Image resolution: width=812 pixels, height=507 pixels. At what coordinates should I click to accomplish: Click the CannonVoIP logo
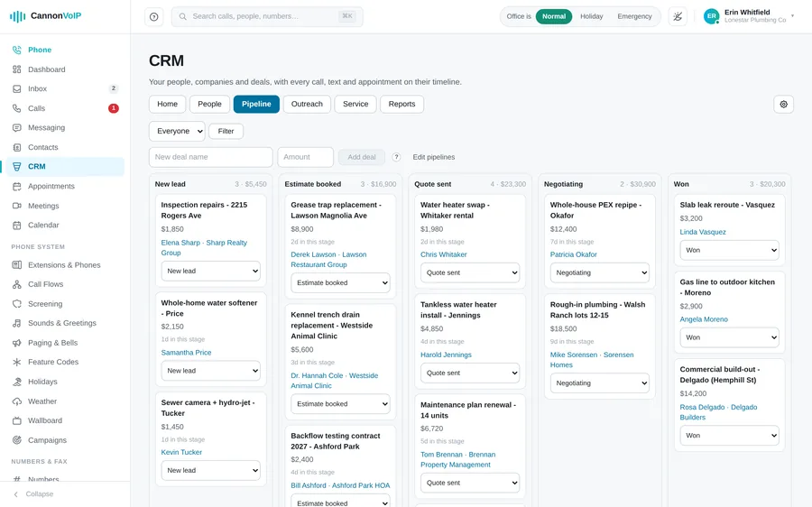[46, 16]
